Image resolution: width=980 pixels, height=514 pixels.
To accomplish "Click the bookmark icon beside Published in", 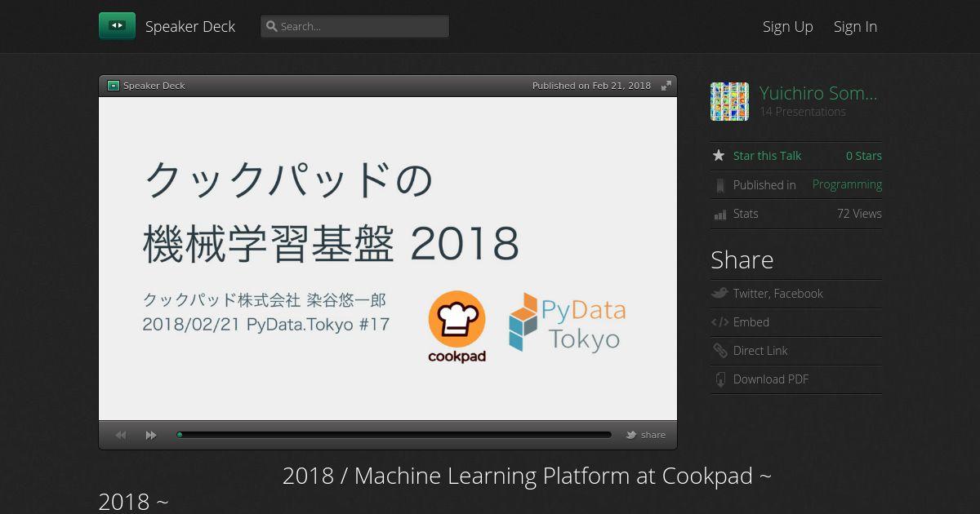I will click(x=719, y=185).
